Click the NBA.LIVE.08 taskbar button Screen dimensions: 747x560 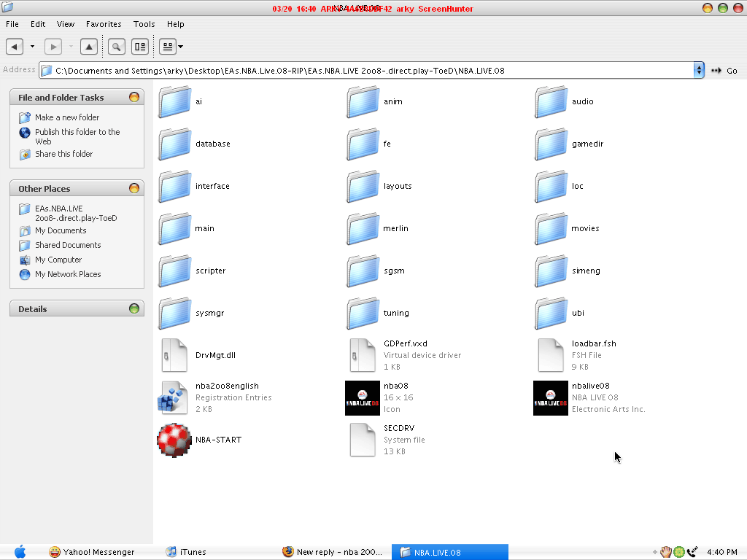click(449, 552)
